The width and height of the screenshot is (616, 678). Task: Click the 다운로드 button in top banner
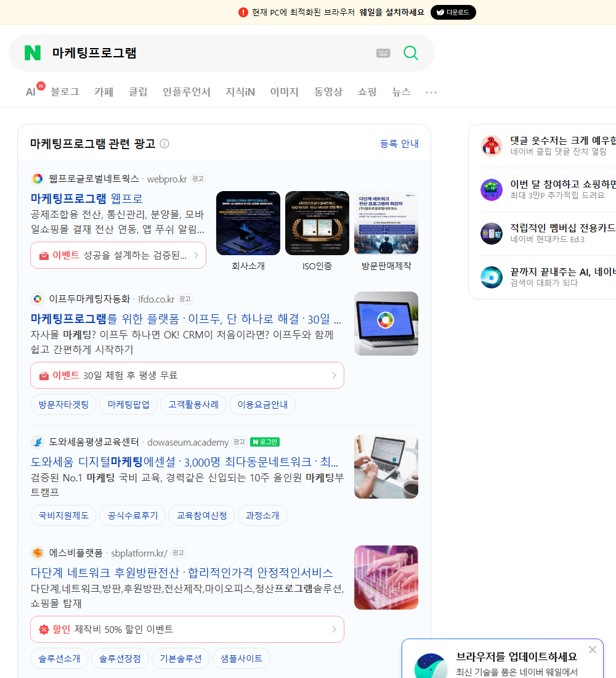(453, 12)
